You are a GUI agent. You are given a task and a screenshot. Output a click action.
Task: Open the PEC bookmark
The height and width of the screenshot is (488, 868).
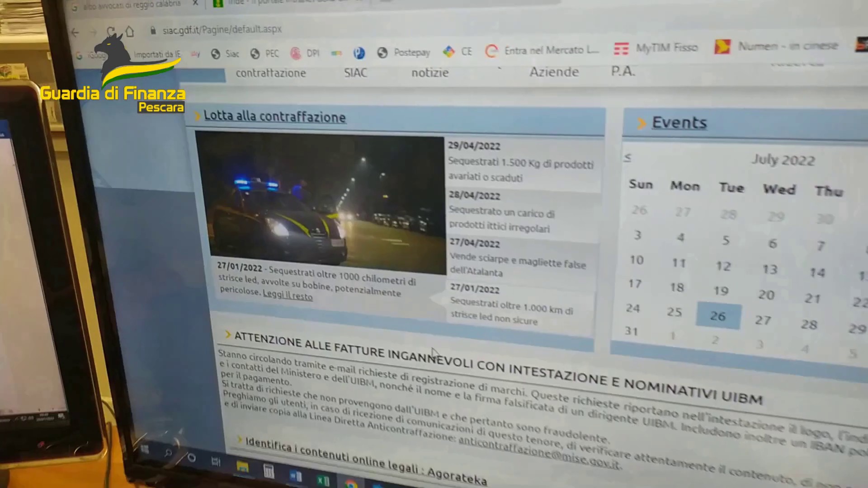click(264, 53)
